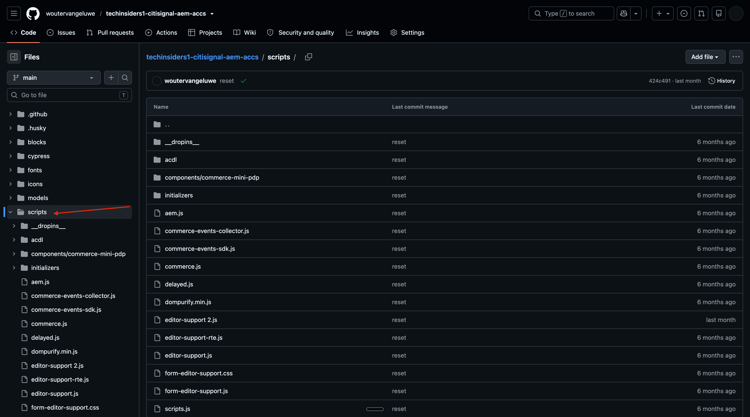The width and height of the screenshot is (750, 417).
Task: Select delayed.js in sidebar tree
Action: [45, 338]
